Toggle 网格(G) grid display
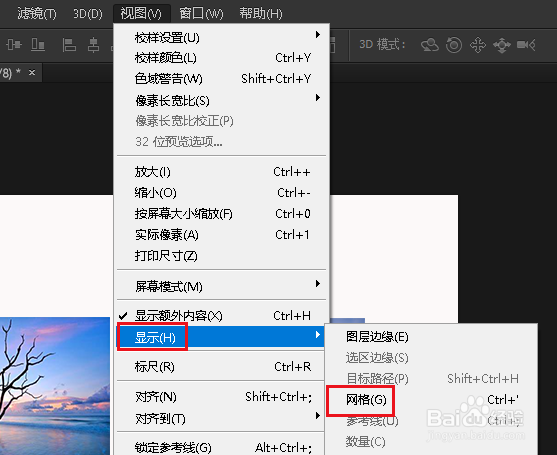The image size is (557, 455). click(x=431, y=400)
